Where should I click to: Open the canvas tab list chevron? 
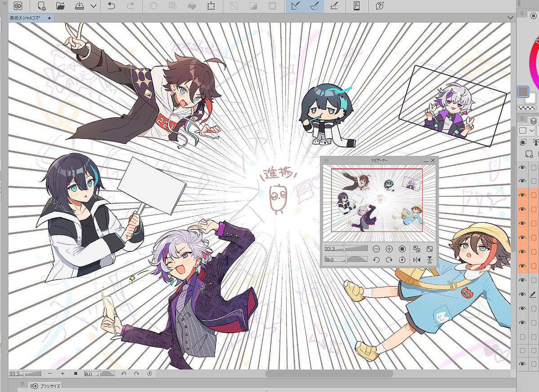pos(510,17)
